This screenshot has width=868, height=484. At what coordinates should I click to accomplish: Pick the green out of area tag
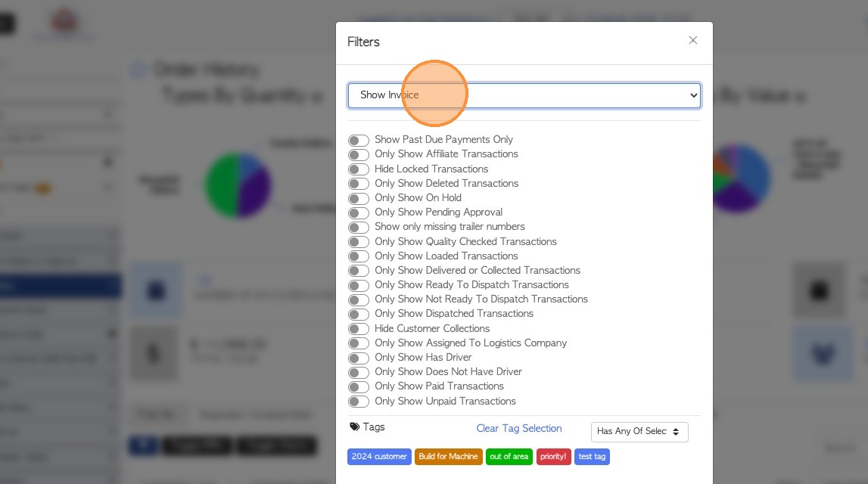tap(509, 457)
